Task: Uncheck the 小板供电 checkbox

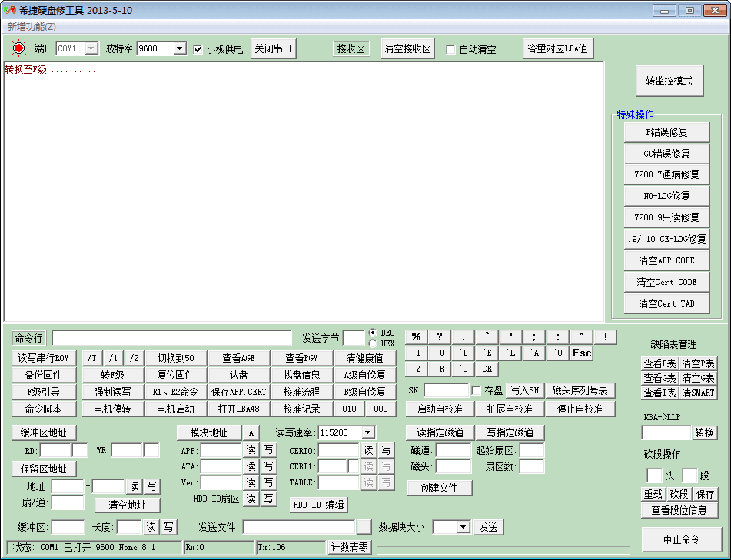Action: tap(198, 49)
